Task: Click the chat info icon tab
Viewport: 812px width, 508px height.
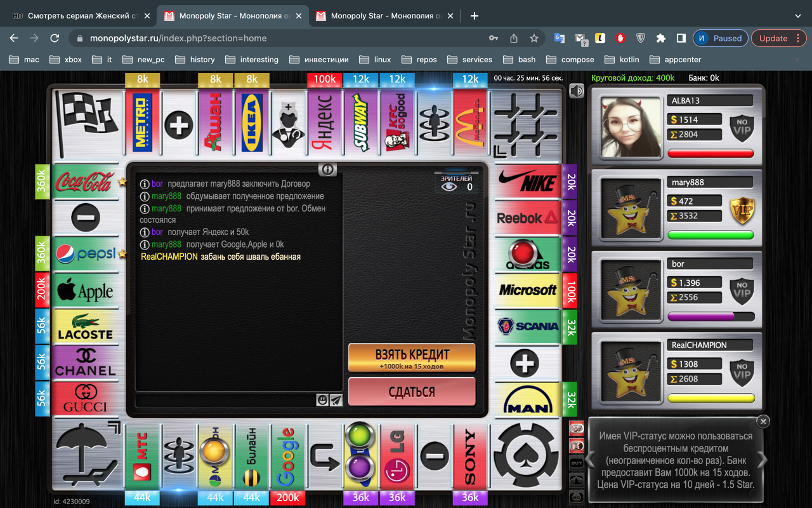Action: click(327, 169)
